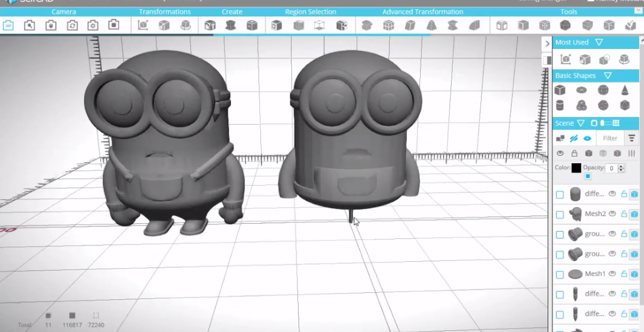
Task: Collapse the Scene section triangle
Action: tap(581, 123)
